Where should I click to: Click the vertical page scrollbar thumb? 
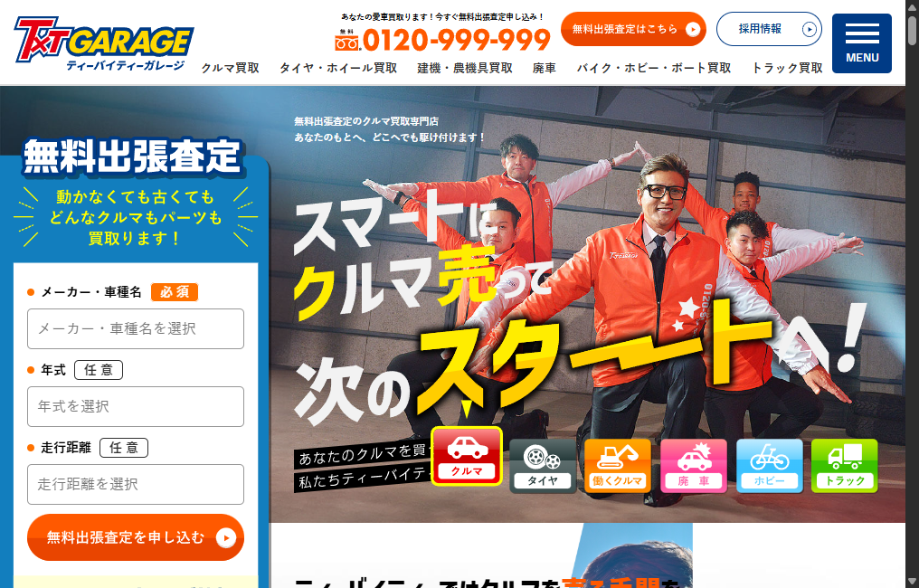912,31
